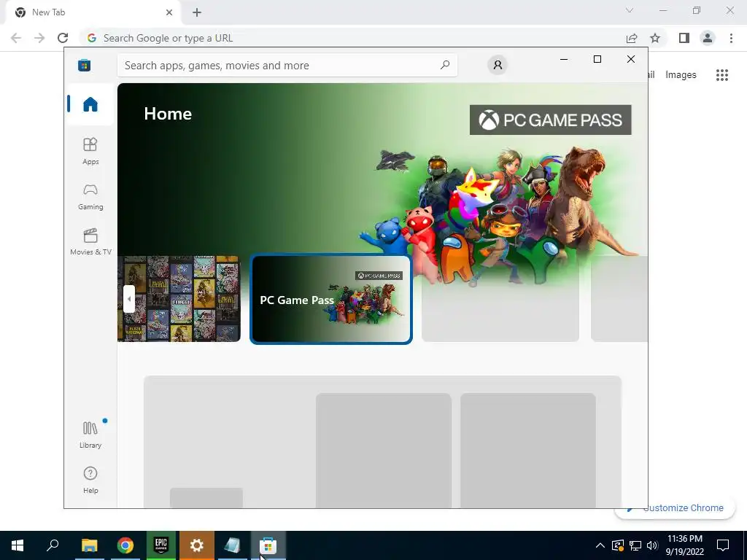Open the volume control in tray
The image size is (747, 560).
click(x=652, y=545)
